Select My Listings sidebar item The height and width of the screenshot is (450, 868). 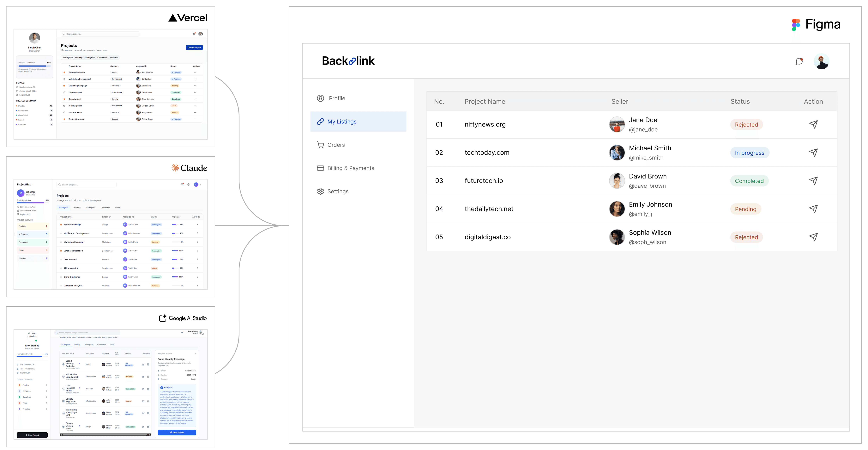(358, 122)
